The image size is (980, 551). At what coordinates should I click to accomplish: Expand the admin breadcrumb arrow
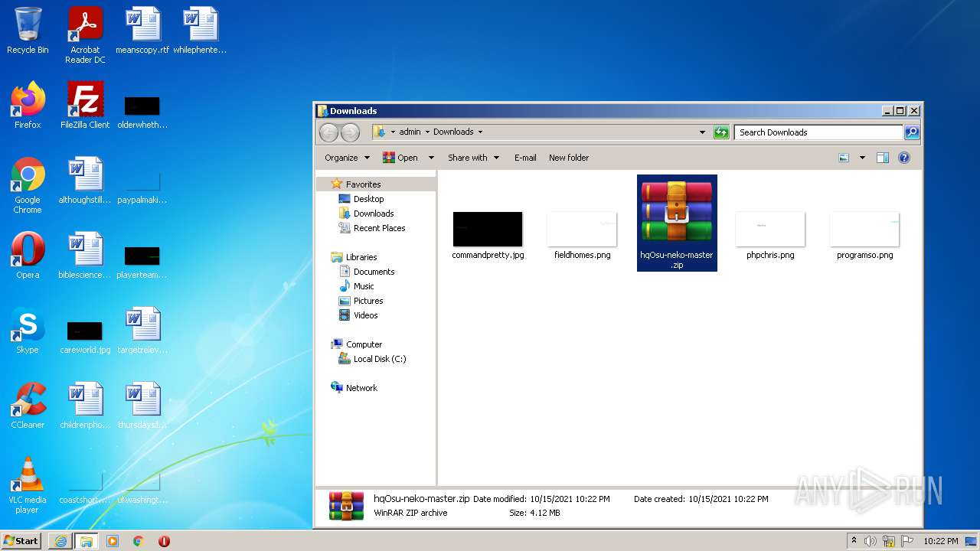427,132
